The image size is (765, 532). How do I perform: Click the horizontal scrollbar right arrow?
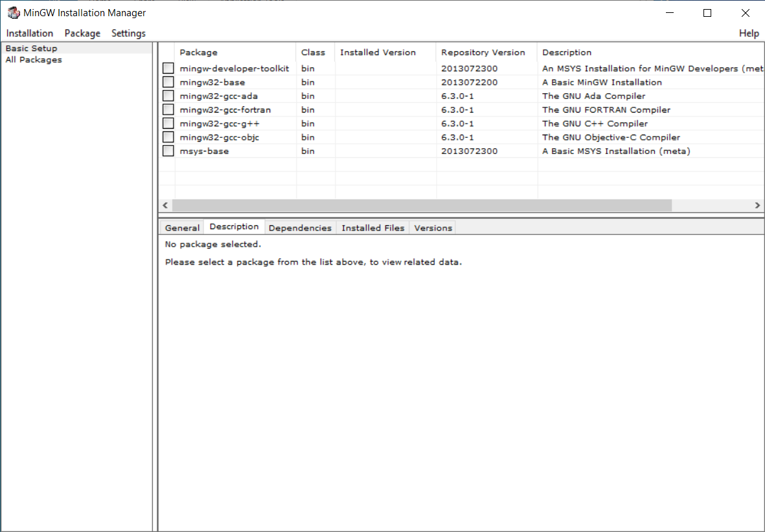coord(757,205)
